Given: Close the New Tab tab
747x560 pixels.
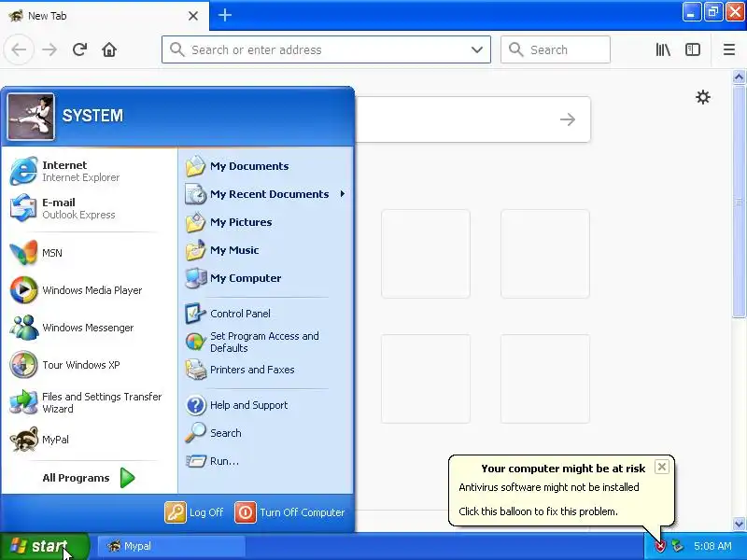Looking at the screenshot, I should 193,16.
